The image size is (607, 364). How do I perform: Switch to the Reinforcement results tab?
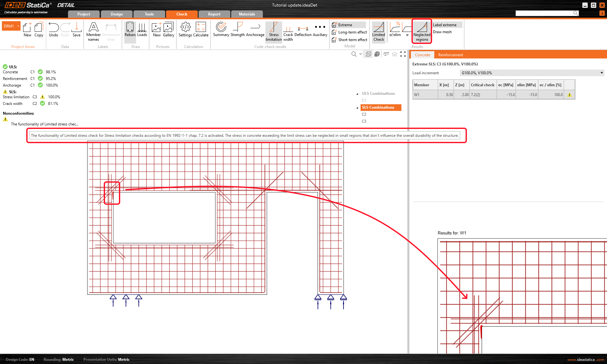tap(450, 55)
